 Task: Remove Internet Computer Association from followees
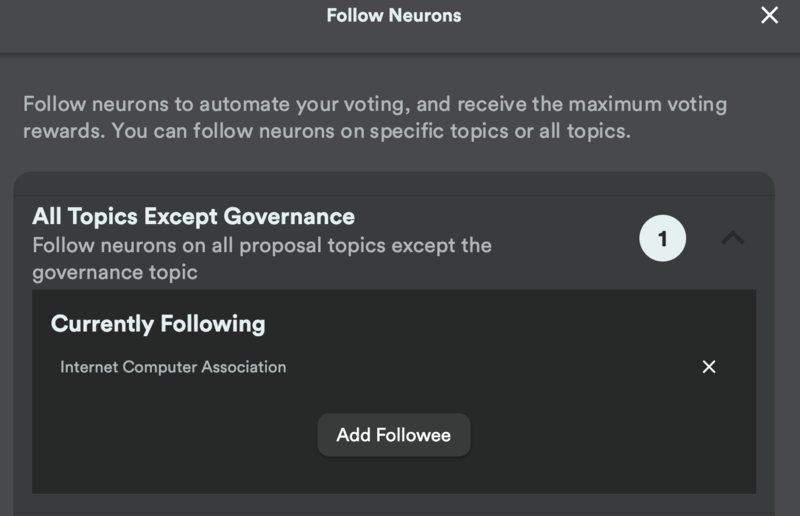709,367
